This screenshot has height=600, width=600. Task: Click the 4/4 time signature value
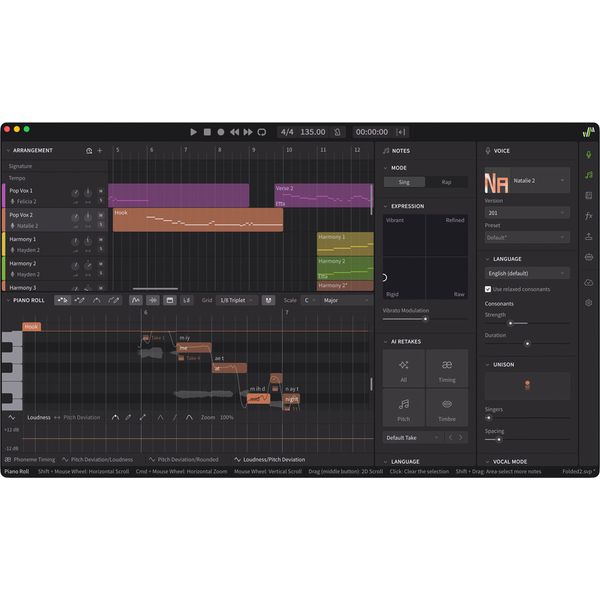coord(287,132)
